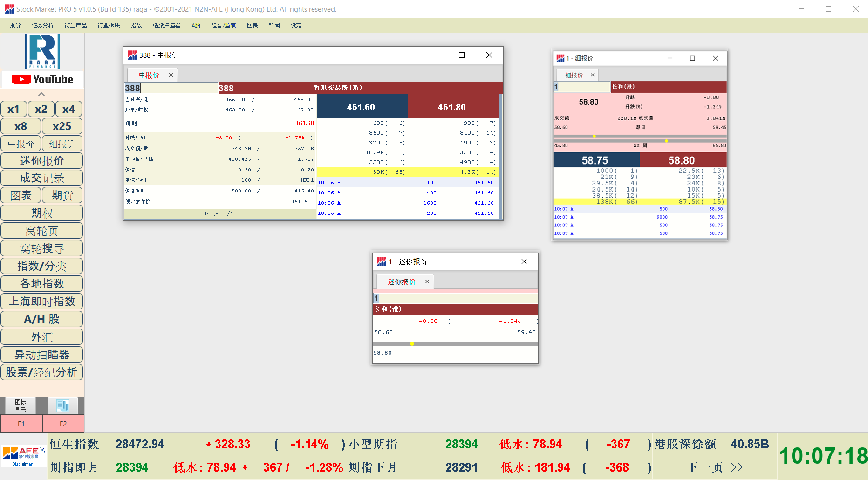Viewport: 868px width, 480px height.
Task: Close the 中报价 tab with its X
Action: point(171,75)
